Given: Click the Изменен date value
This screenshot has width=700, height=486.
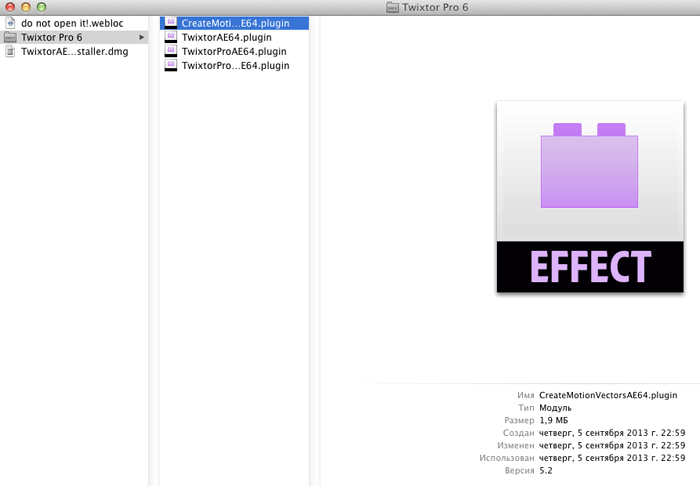Looking at the screenshot, I should point(612,445).
